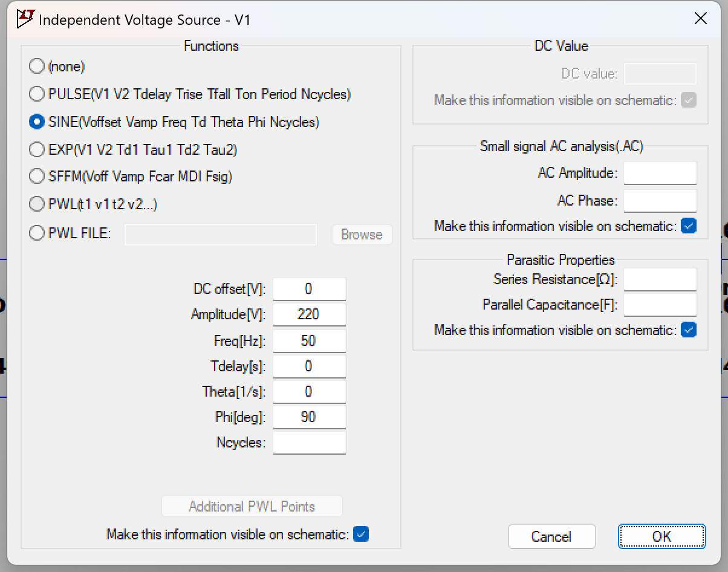This screenshot has height=572, width=728.
Task: Close the Independent Voltage Source dialog
Action: click(700, 19)
